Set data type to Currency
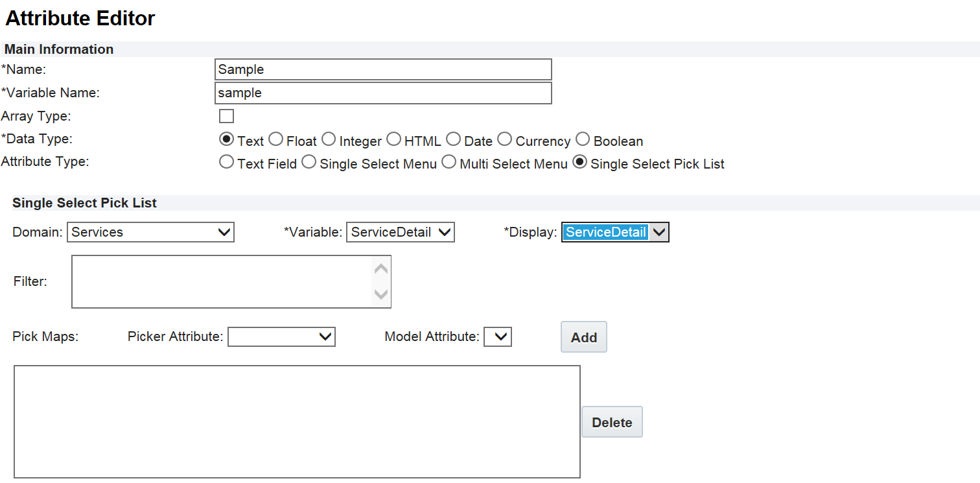This screenshot has width=980, height=483. 505,139
